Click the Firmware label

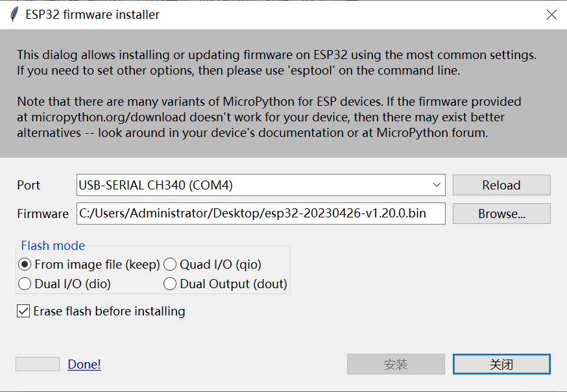pyautogui.click(x=43, y=214)
